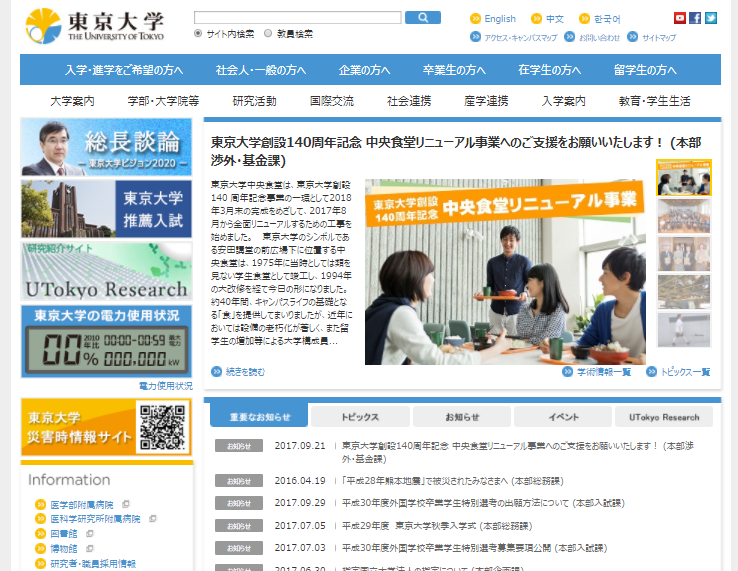Image resolution: width=738 pixels, height=571 pixels.
Task: Select the second slide thumbnail, audience photo
Action: pyautogui.click(x=684, y=216)
